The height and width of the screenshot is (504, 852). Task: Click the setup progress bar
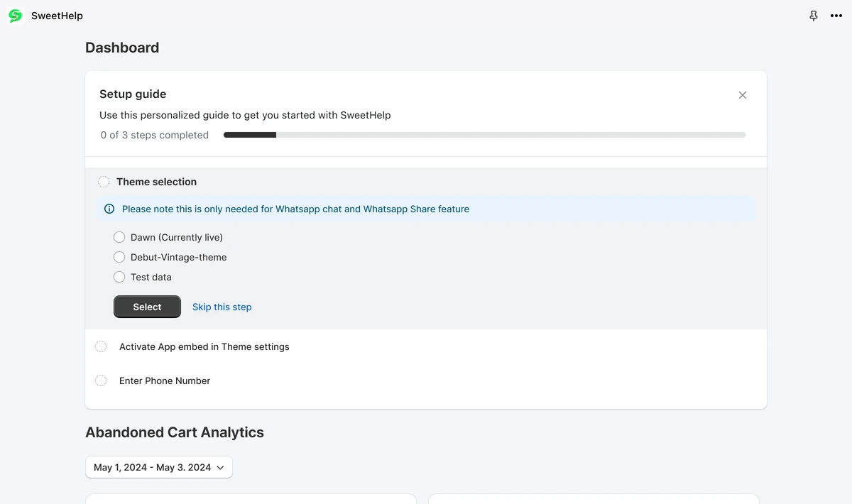point(484,135)
